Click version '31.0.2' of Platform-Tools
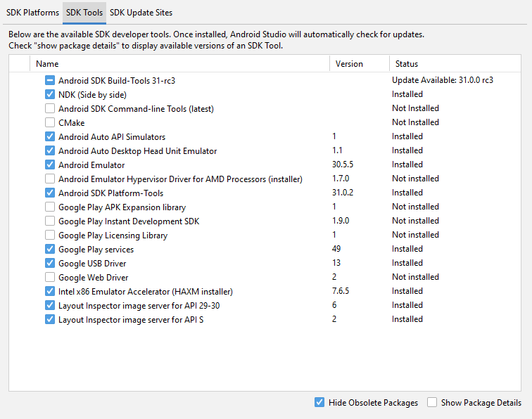The image size is (532, 419). tap(343, 193)
